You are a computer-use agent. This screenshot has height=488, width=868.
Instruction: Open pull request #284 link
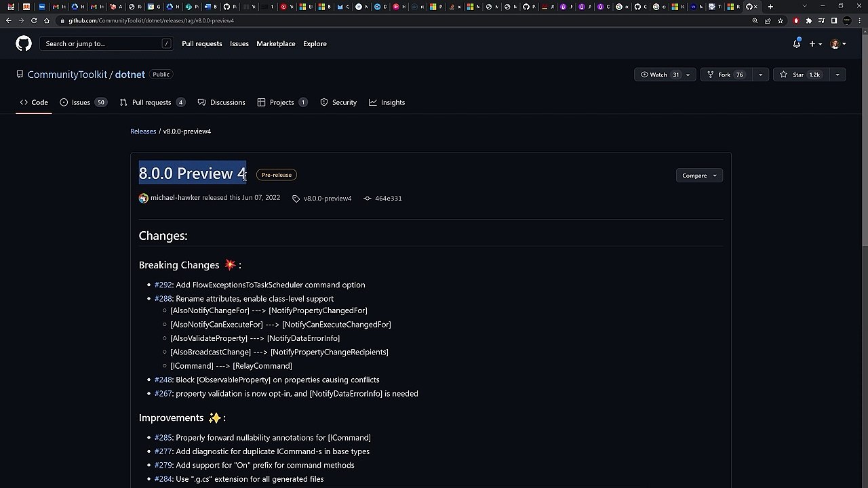tap(163, 479)
